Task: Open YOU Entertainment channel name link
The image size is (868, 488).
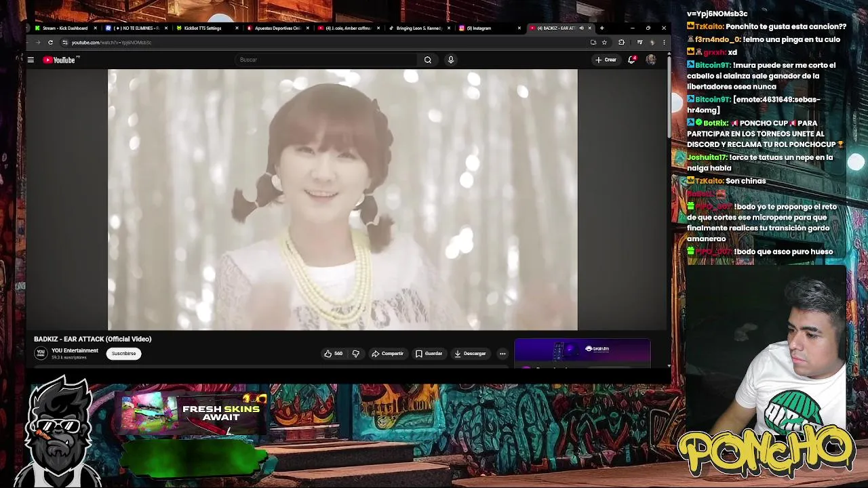Action: pos(75,350)
